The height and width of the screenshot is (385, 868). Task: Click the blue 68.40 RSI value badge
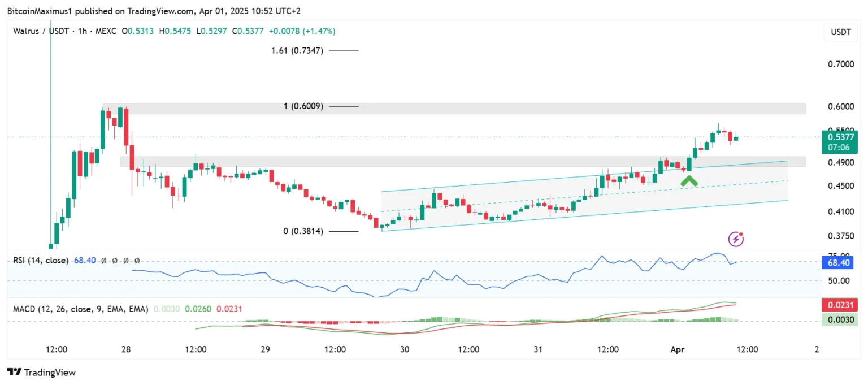pos(839,262)
